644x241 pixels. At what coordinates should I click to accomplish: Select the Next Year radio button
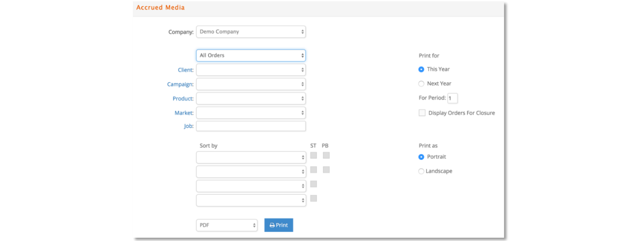(x=421, y=84)
